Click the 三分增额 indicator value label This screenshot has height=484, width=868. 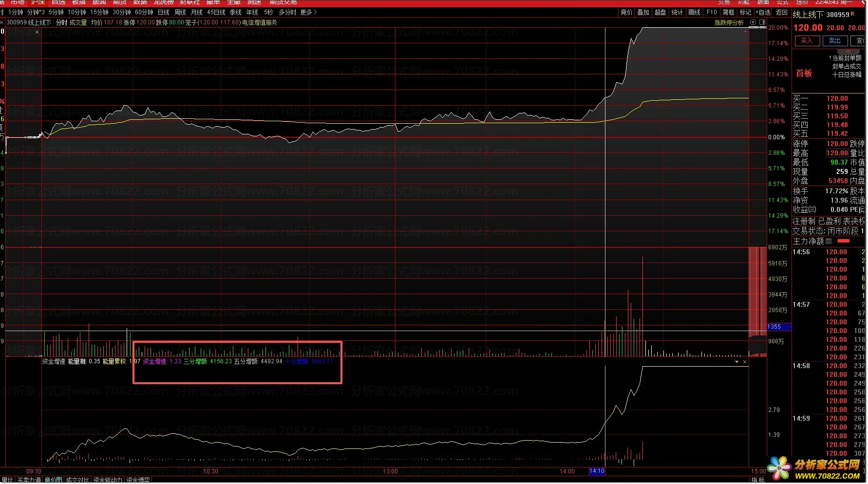[x=208, y=362]
